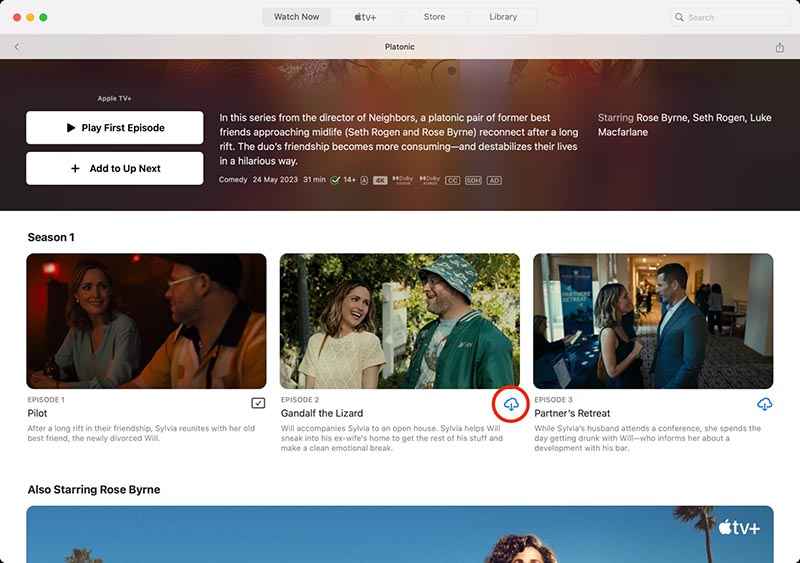Click the downloaded checkmark icon for Pilot
800x563 pixels.
point(258,403)
